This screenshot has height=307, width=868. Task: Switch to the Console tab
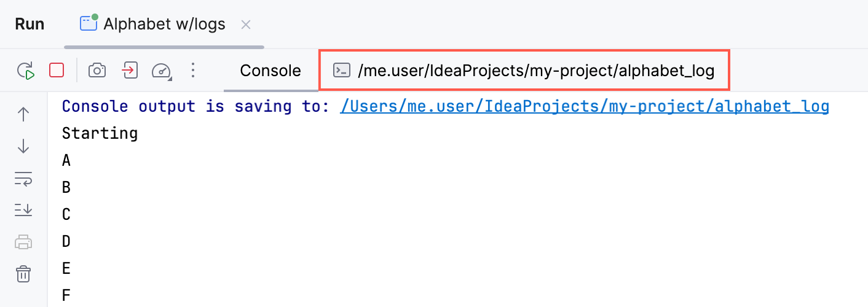tap(270, 71)
